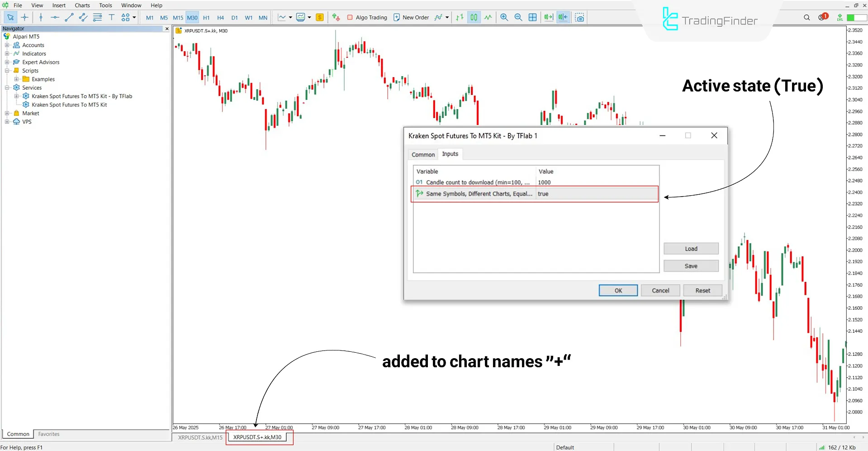Open the Help menu
The width and height of the screenshot is (868, 451).
(157, 5)
